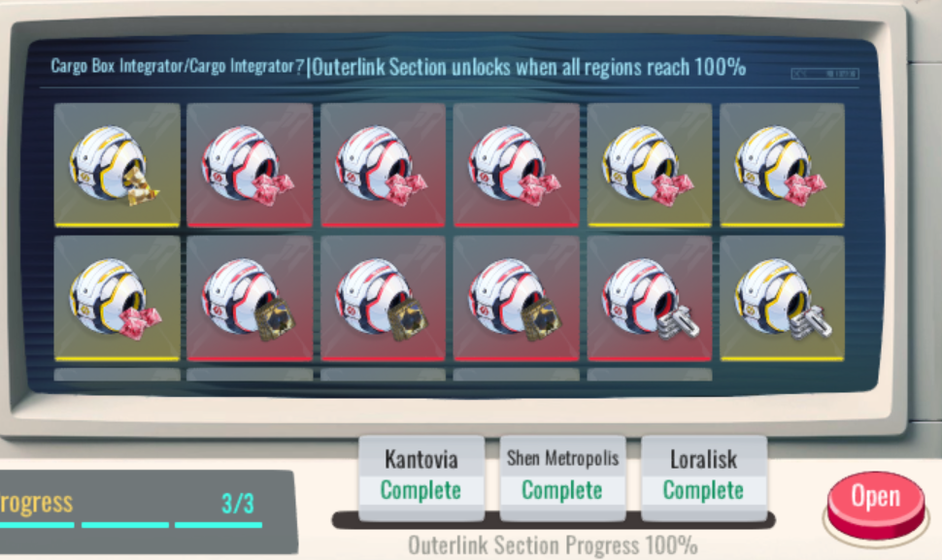Open the Kantovia region tab
Screen dimensions: 942x560
[421, 476]
